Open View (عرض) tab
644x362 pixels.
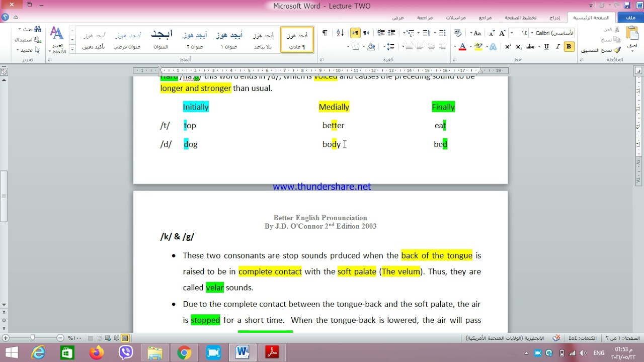coord(398,18)
